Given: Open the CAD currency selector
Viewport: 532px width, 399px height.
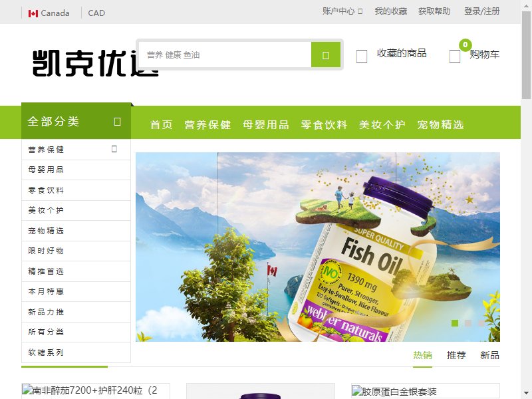Looking at the screenshot, I should (x=96, y=13).
